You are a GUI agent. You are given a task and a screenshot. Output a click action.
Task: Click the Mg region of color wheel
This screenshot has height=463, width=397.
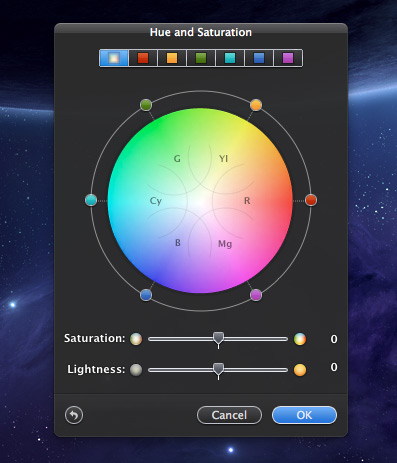(x=225, y=244)
